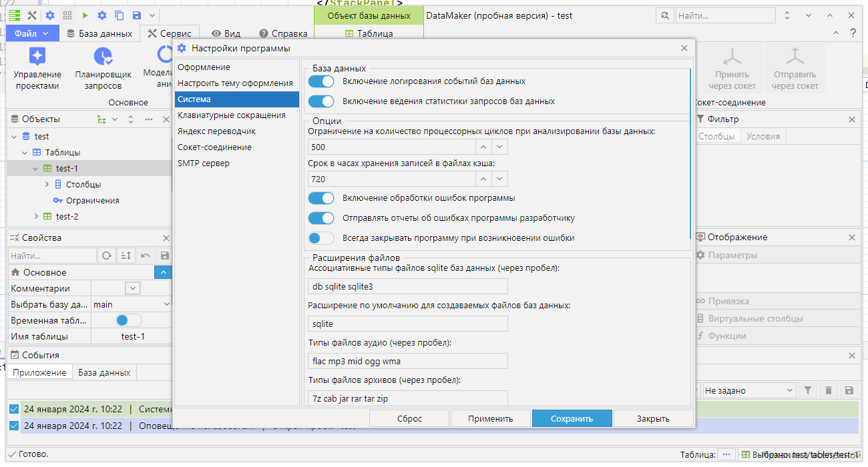Image resolution: width=868 pixels, height=467 pixels.
Task: Toggle Включение обработки ошибок программы
Action: click(x=321, y=198)
